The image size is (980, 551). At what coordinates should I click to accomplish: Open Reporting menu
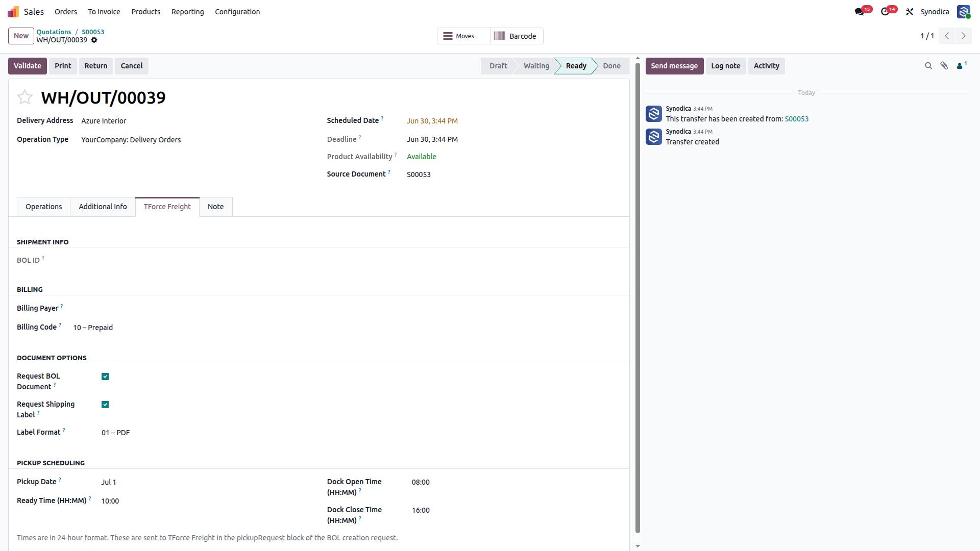click(188, 11)
